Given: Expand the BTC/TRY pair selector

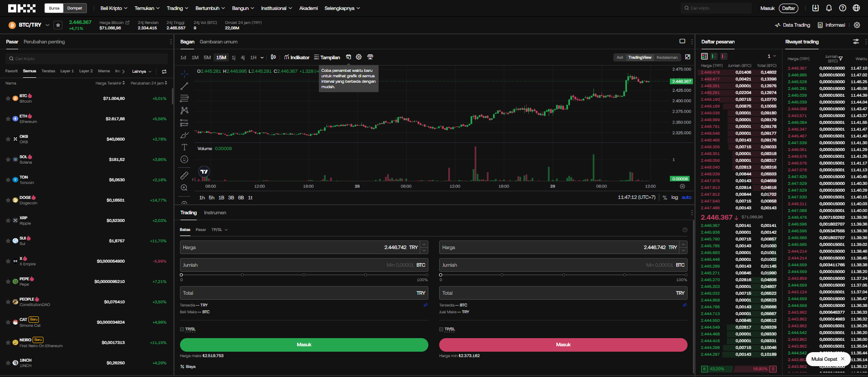Looking at the screenshot, I should [47, 25].
